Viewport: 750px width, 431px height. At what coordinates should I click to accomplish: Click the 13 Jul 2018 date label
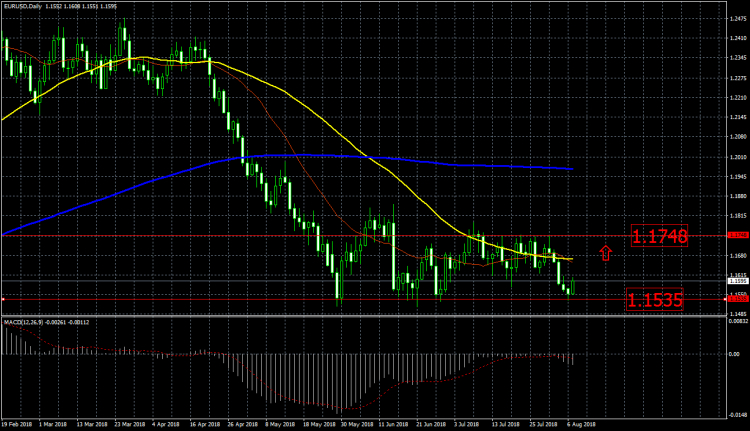point(506,424)
